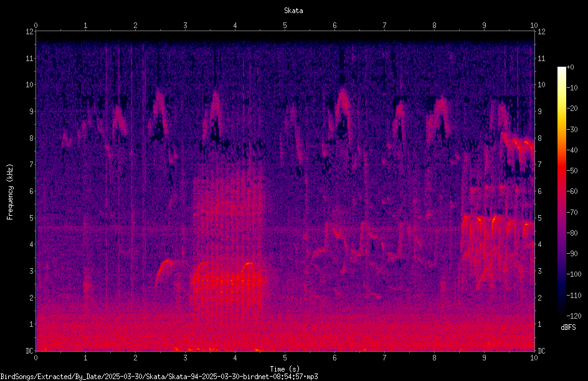Image resolution: width=588 pixels, height=381 pixels.
Task: Click '7' on the top time axis
Action: (x=385, y=25)
